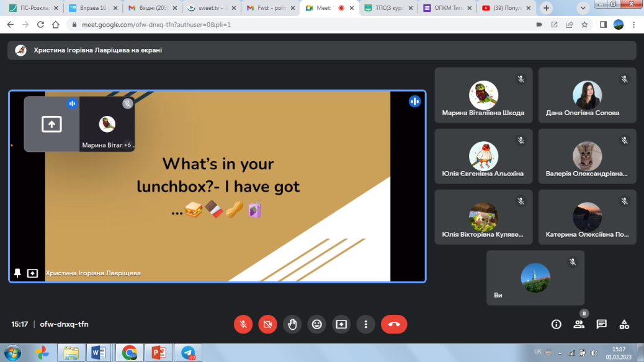The height and width of the screenshot is (362, 644).
Task: Unpin the presentation using pin icon
Action: 17,273
